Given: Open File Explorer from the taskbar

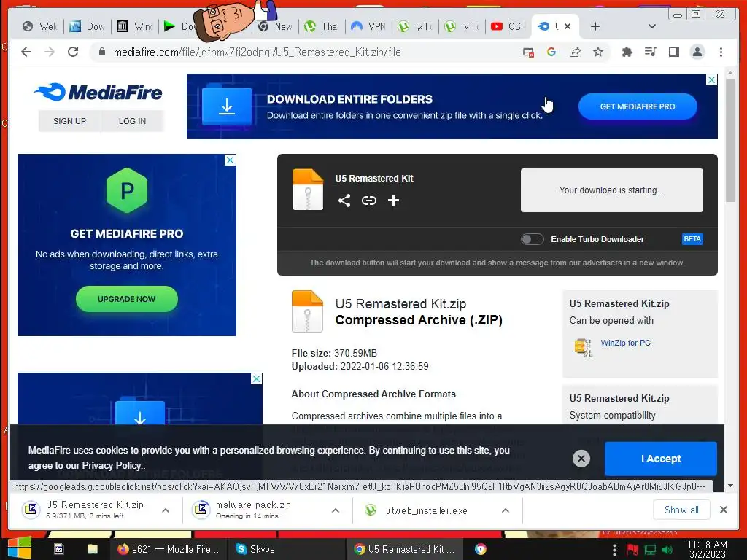Looking at the screenshot, I should pos(92,549).
